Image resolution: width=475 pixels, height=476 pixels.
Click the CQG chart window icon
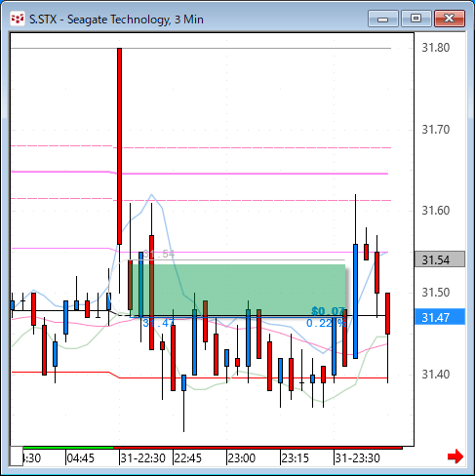click(18, 19)
